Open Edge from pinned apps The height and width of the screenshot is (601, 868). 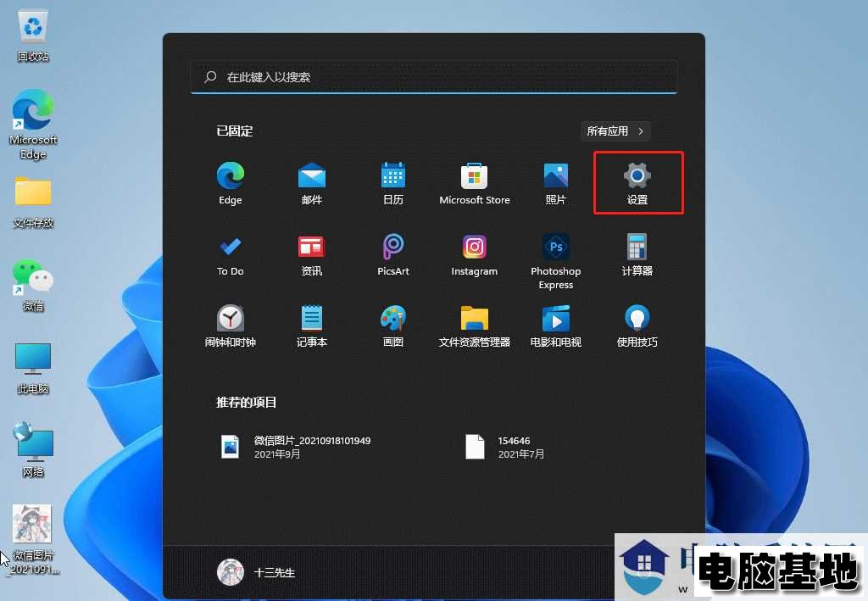tap(231, 184)
